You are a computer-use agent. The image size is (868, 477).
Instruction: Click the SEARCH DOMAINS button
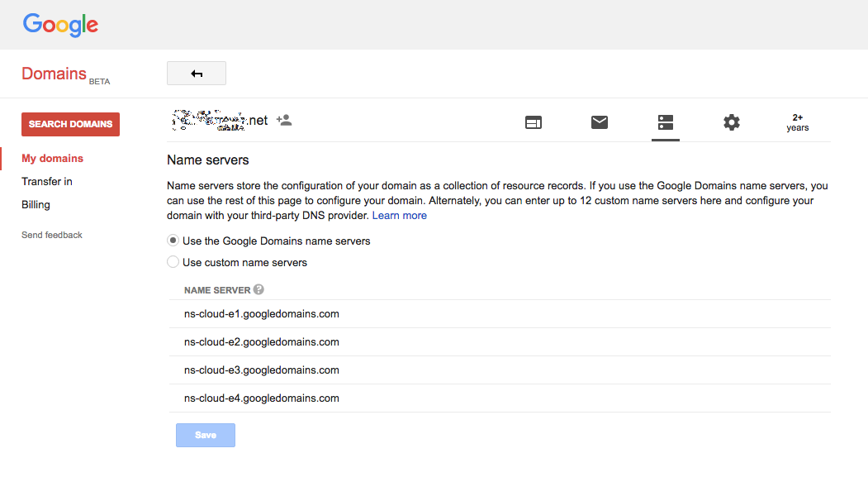coord(70,124)
